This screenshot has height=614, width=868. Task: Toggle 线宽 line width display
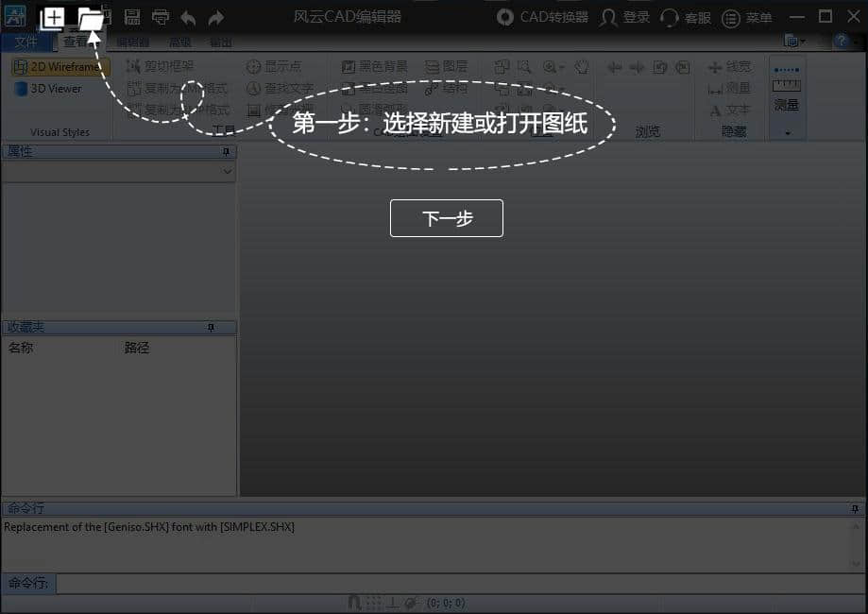coord(729,67)
